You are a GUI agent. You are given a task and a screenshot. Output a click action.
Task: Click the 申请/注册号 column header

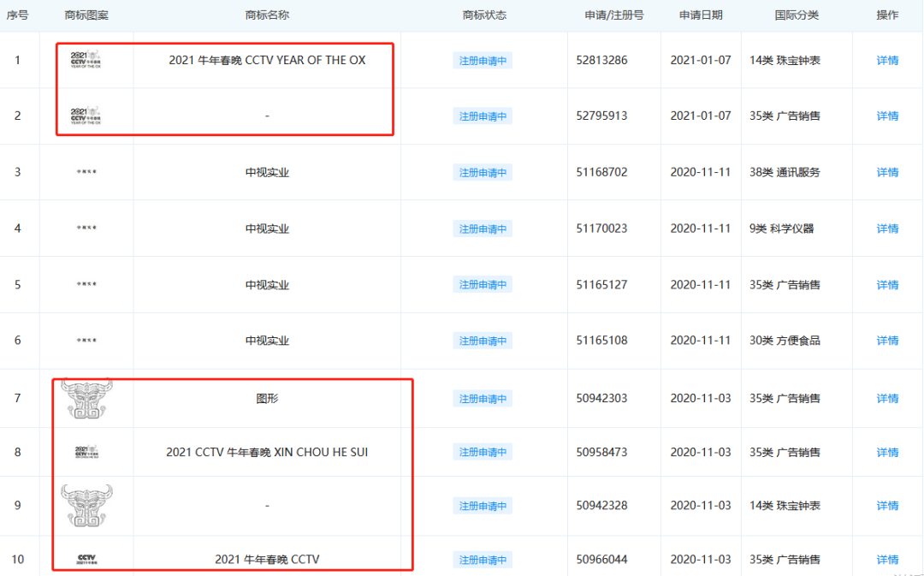coord(614,15)
